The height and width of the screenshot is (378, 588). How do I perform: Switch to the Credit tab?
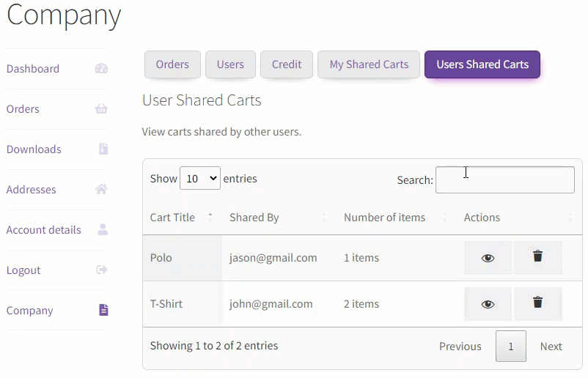pyautogui.click(x=287, y=64)
